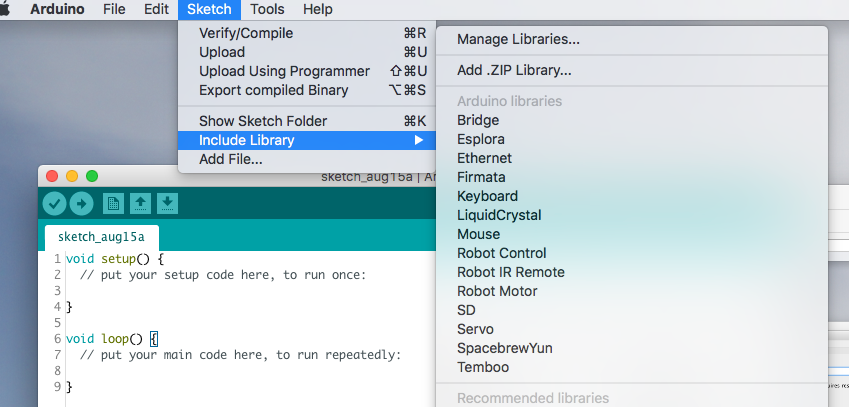Include the Esplora library
Screen dimensions: 849x407
coord(632,139)
